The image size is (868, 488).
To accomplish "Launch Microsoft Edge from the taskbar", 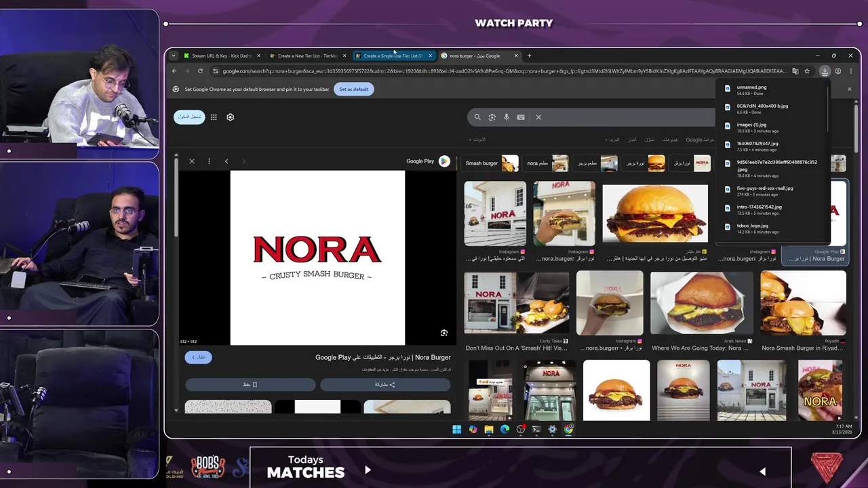I will 505,429.
